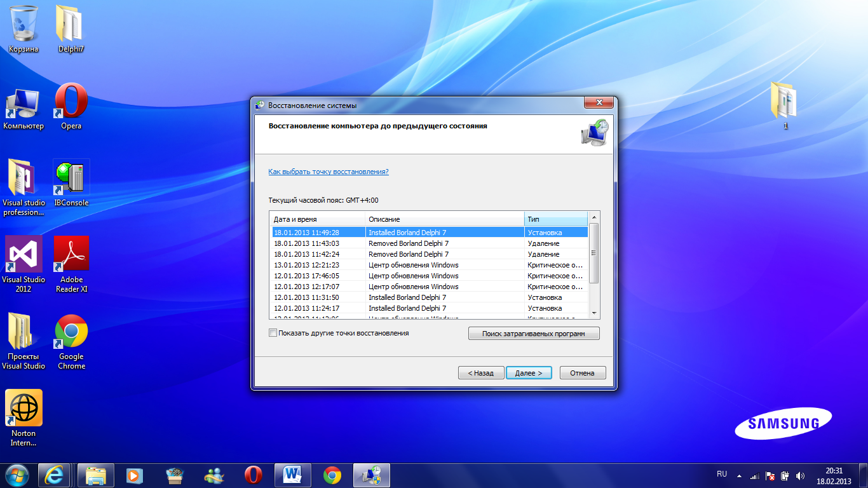The width and height of the screenshot is (868, 488).
Task: Select restore point 12.01.2013 12:17:07
Action: coord(430,287)
